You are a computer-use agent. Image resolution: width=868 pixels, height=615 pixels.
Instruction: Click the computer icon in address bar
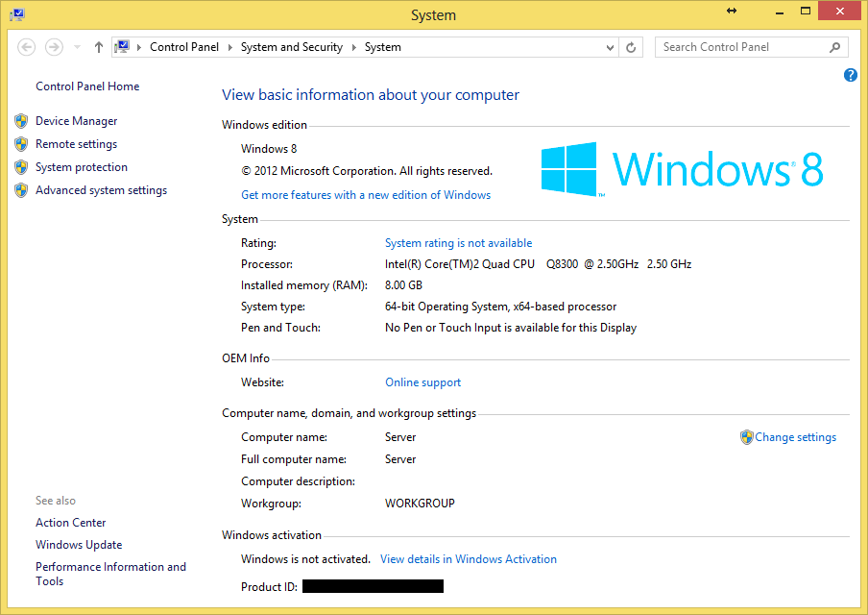[x=122, y=46]
